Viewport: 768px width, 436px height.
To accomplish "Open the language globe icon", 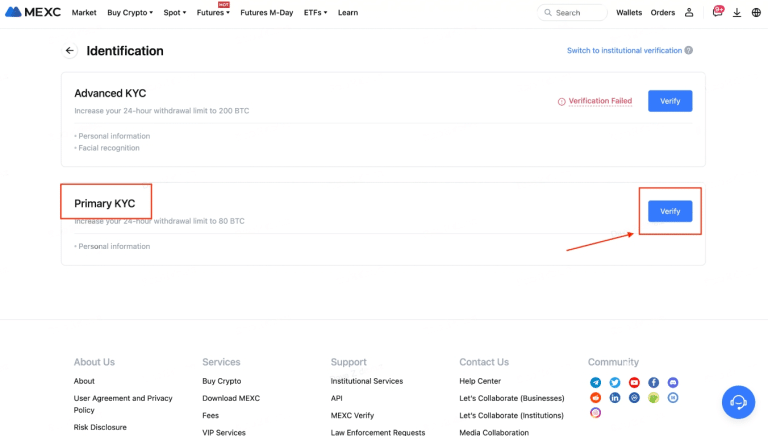I will point(756,13).
